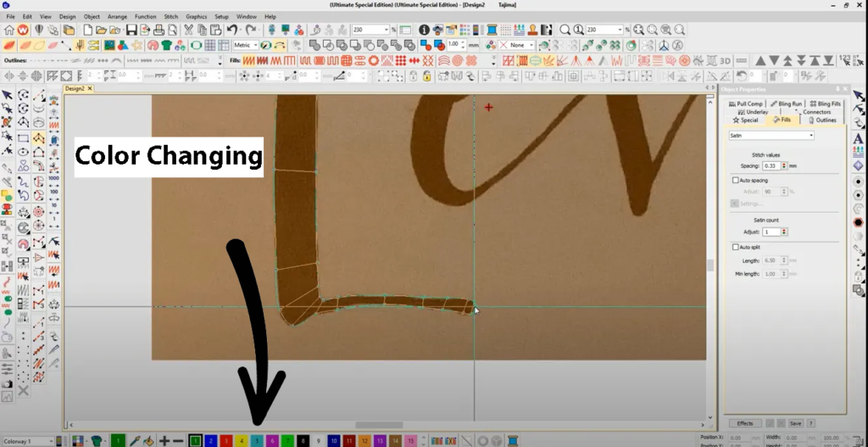Redo the last undone action
This screenshot has height=447, width=868.
click(x=250, y=30)
